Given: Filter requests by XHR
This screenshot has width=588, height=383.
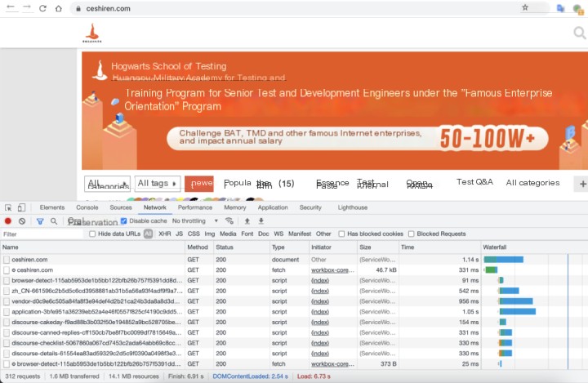Looking at the screenshot, I should click(165, 234).
